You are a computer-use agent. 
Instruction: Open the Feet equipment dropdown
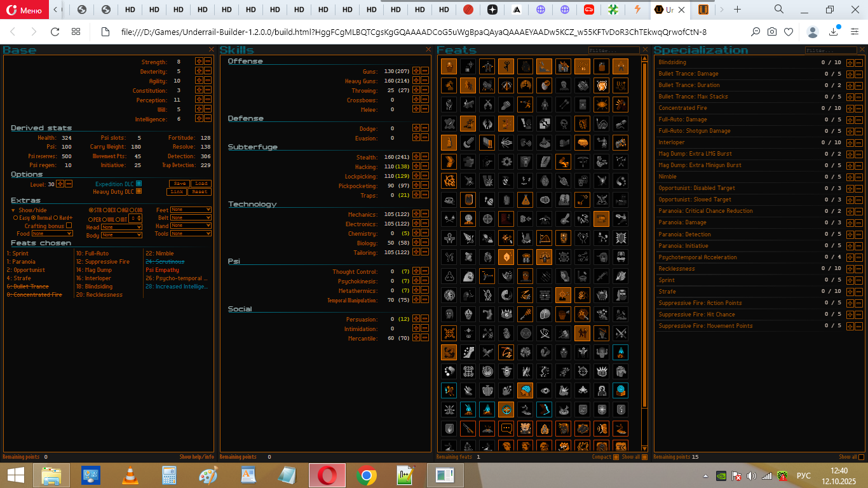(x=191, y=210)
